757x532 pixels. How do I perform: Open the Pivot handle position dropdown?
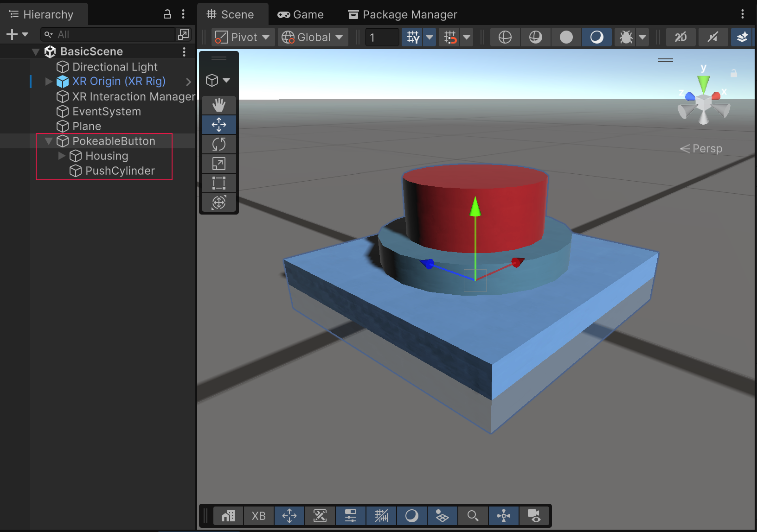coord(243,37)
